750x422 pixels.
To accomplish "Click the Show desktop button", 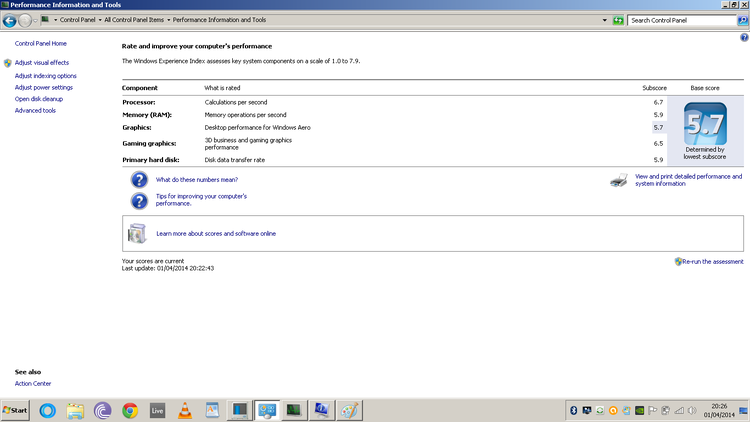I will point(743,411).
